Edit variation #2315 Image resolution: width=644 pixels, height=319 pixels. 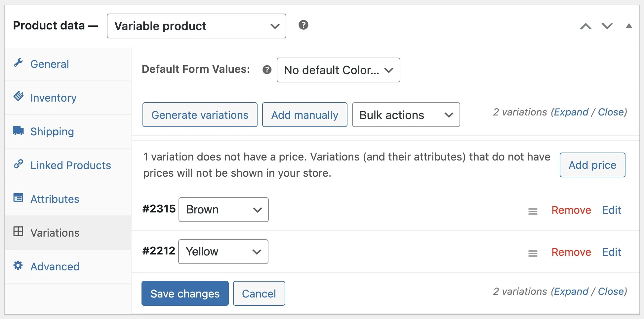(x=611, y=210)
